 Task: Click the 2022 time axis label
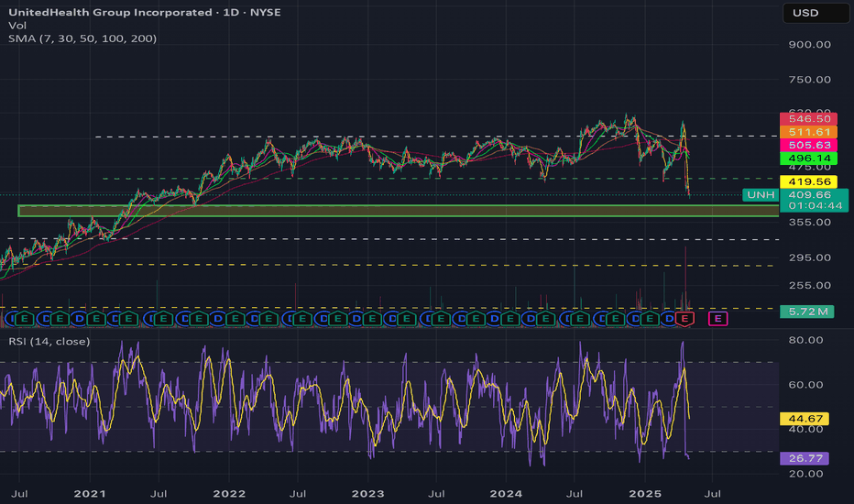click(229, 494)
